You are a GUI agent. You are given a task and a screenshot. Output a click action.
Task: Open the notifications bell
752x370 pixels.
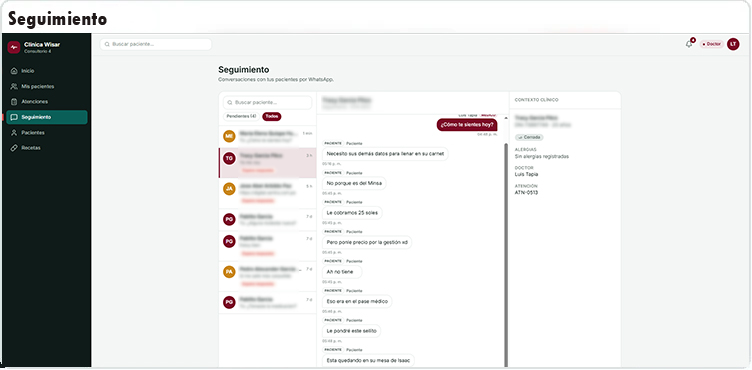(x=689, y=44)
